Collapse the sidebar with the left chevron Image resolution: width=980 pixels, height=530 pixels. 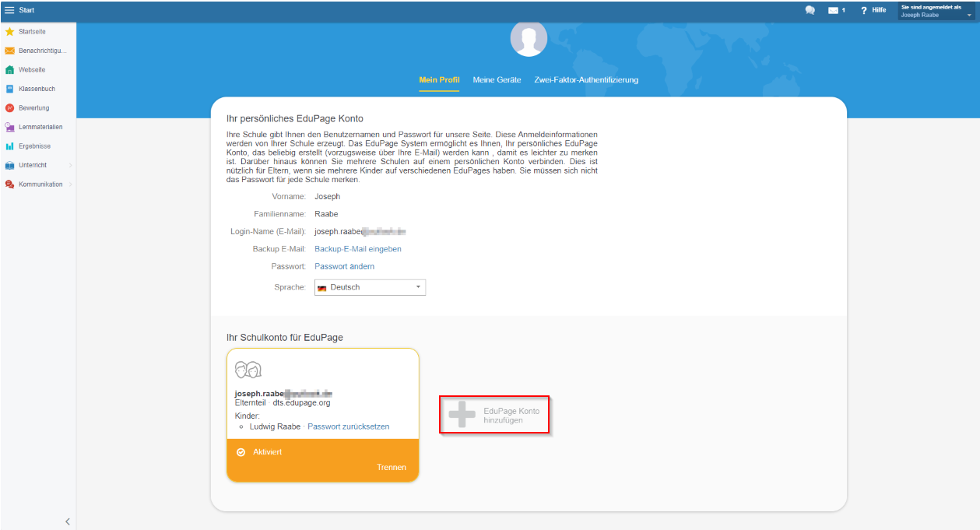click(x=67, y=521)
